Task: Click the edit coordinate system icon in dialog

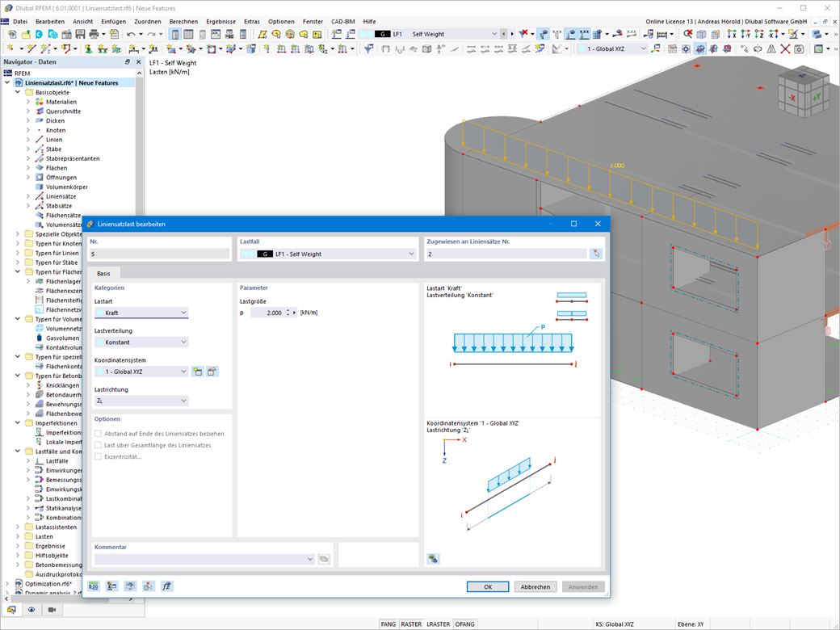Action: pos(212,372)
